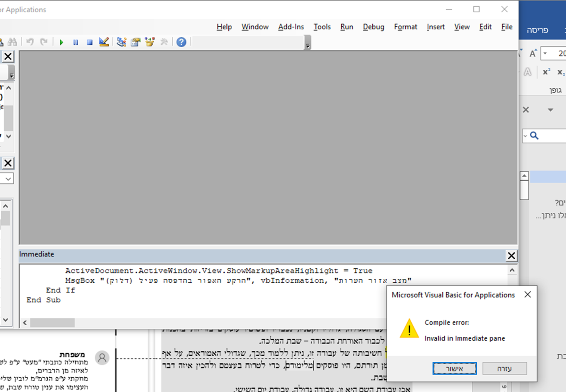Screen dimensions: 566x392
Task: Open the Tools menu
Action: coord(322,27)
